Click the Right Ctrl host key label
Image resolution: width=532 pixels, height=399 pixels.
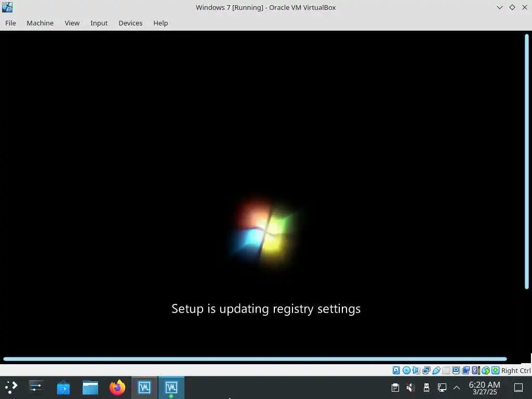pyautogui.click(x=516, y=370)
